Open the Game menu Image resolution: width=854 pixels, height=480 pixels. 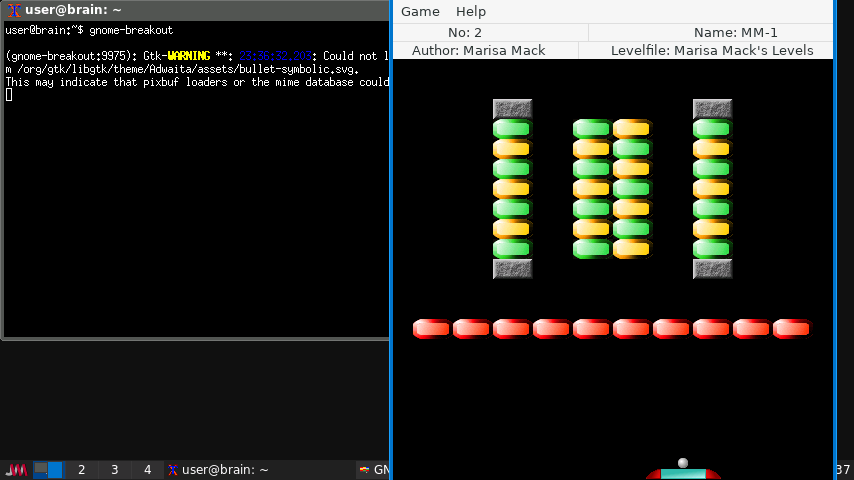(420, 11)
